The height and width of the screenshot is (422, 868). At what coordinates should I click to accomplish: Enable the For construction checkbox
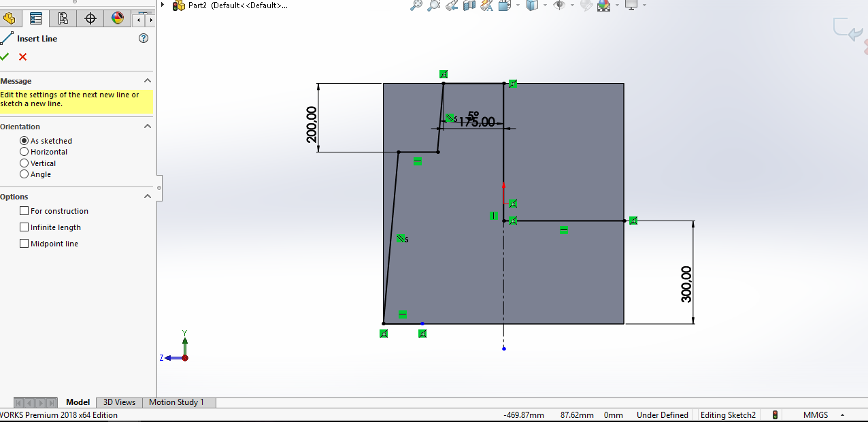(24, 211)
